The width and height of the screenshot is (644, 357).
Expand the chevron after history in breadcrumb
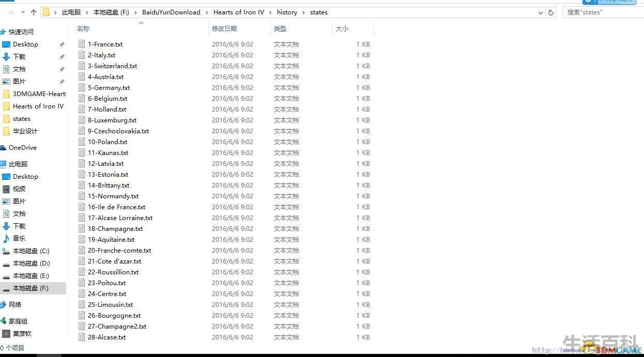pos(304,12)
